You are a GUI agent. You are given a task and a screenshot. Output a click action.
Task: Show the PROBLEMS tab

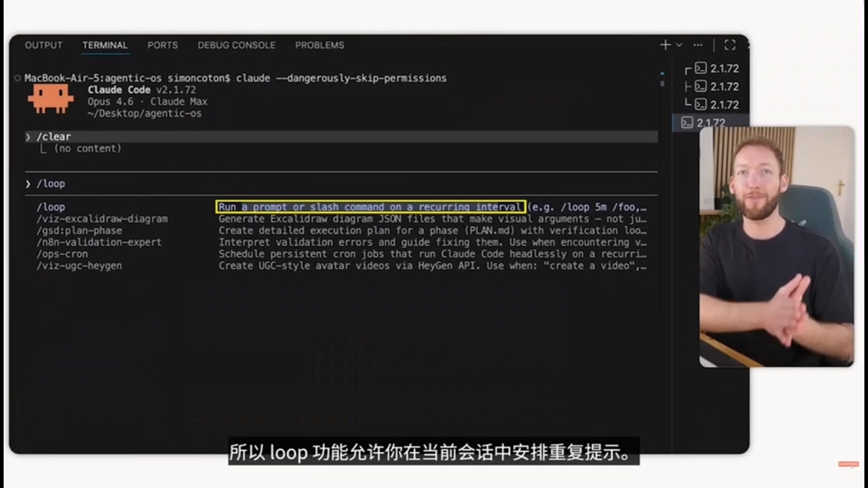[x=319, y=45]
